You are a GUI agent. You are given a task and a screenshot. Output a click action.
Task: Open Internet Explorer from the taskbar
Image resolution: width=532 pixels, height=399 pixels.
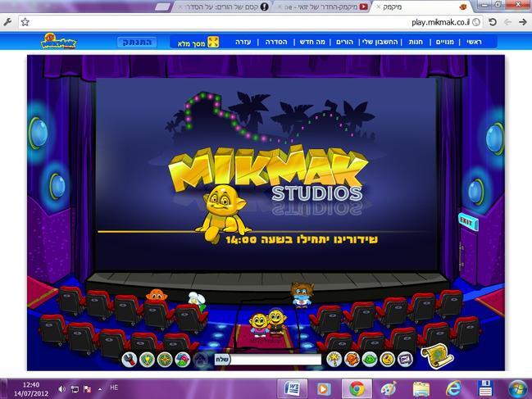pyautogui.click(x=453, y=389)
